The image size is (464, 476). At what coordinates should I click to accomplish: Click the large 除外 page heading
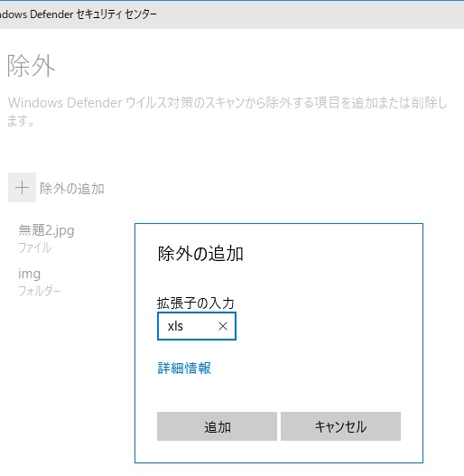[31, 66]
